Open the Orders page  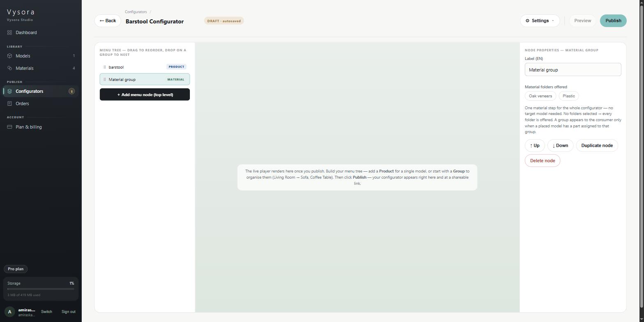coord(41,103)
